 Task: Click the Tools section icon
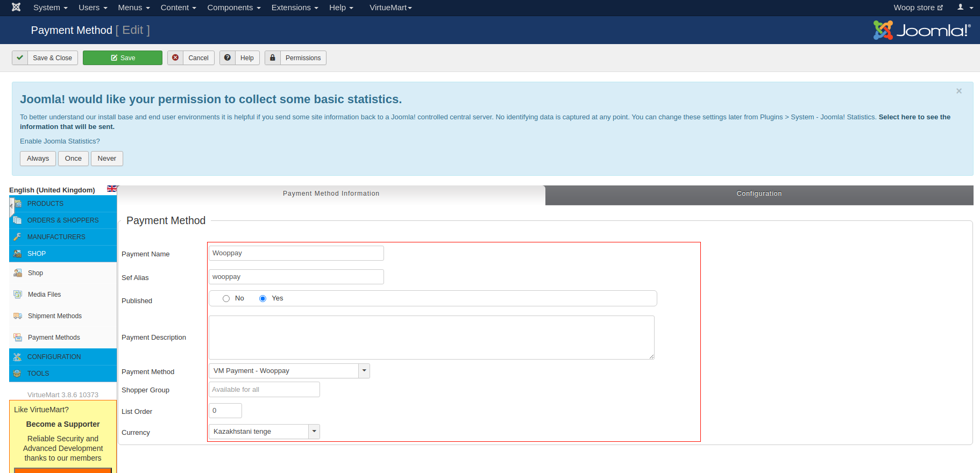point(18,374)
